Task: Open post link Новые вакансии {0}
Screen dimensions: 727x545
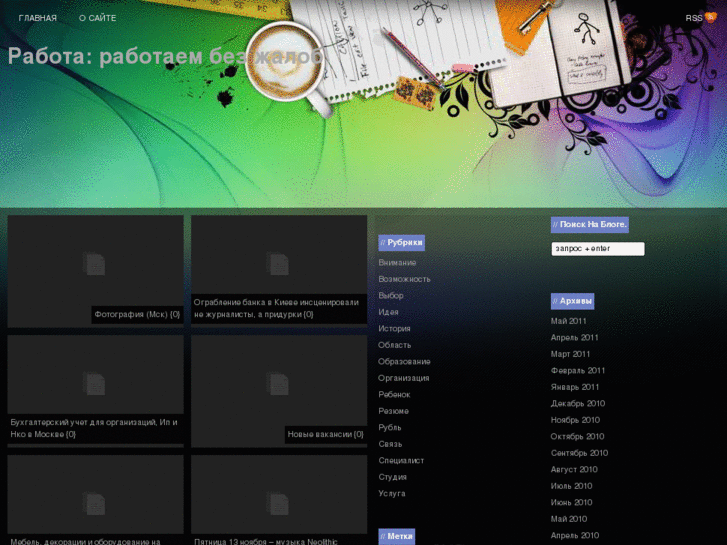Action: 325,435
